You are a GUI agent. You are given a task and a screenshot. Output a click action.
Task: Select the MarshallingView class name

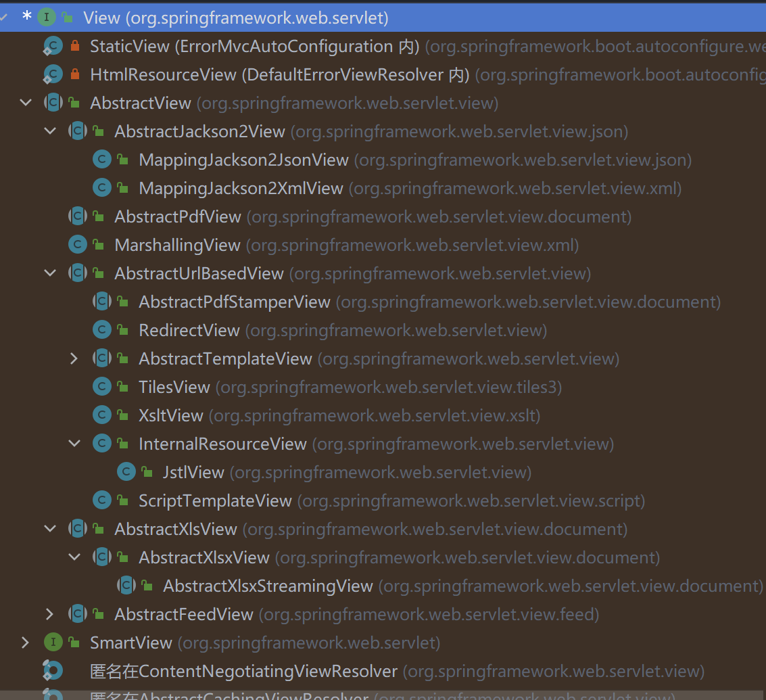coord(177,246)
